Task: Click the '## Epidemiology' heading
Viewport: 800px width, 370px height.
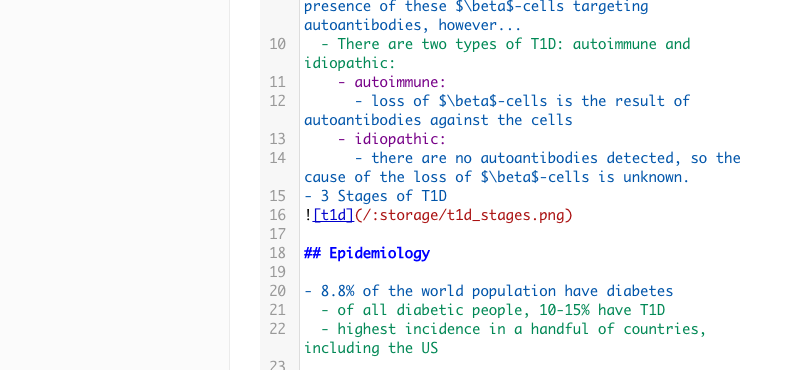Action: 367,253
